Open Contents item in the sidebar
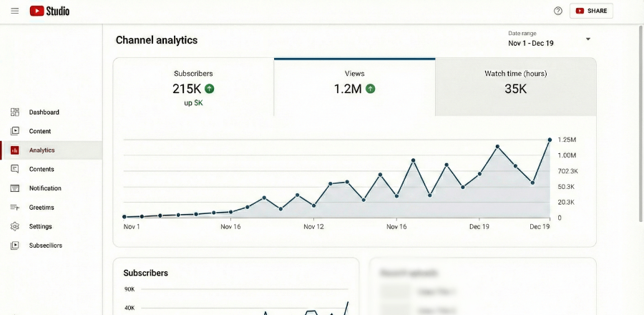 click(41, 170)
